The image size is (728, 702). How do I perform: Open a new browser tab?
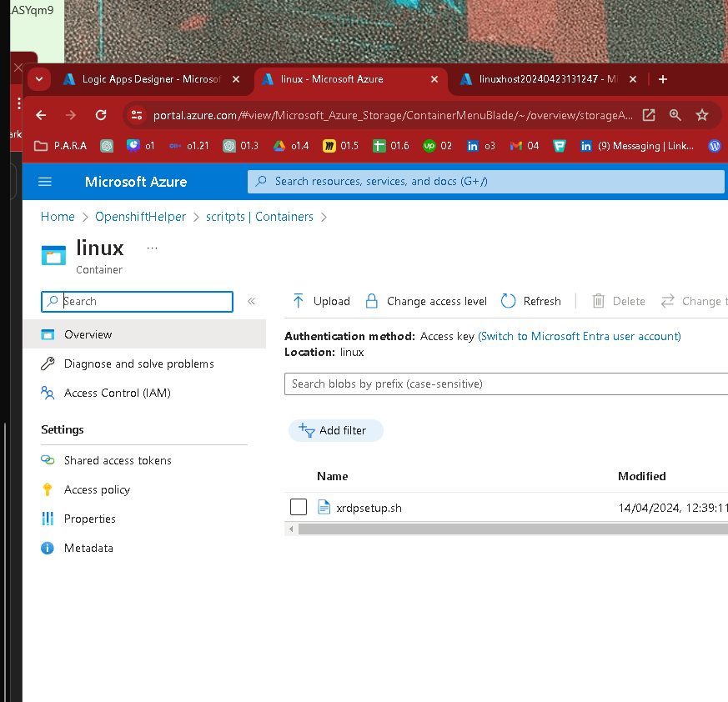(663, 79)
